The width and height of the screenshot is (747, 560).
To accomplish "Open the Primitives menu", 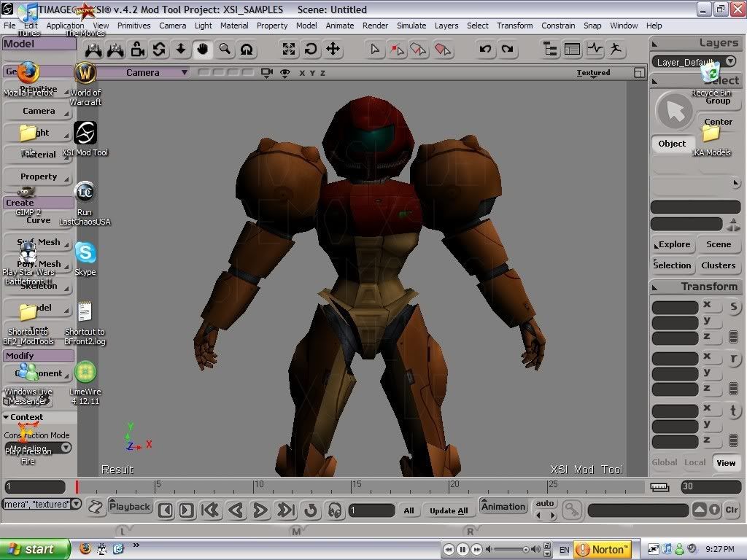I will point(134,26).
